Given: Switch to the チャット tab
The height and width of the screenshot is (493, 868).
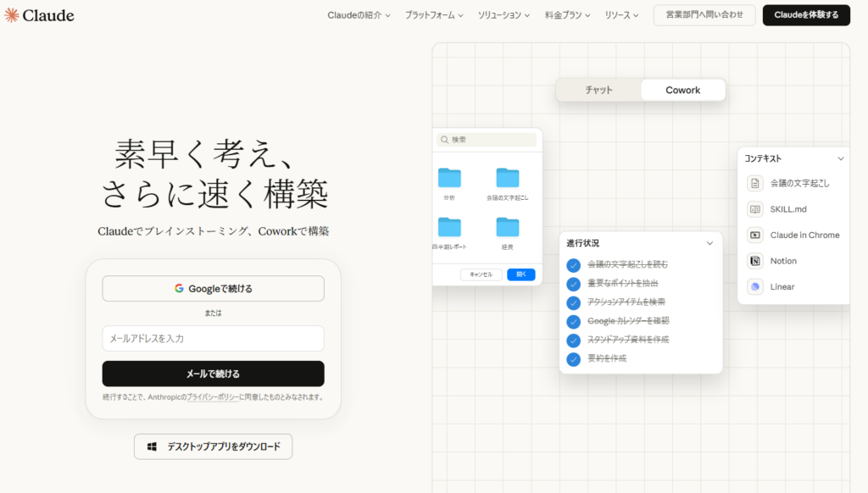Looking at the screenshot, I should [x=598, y=90].
